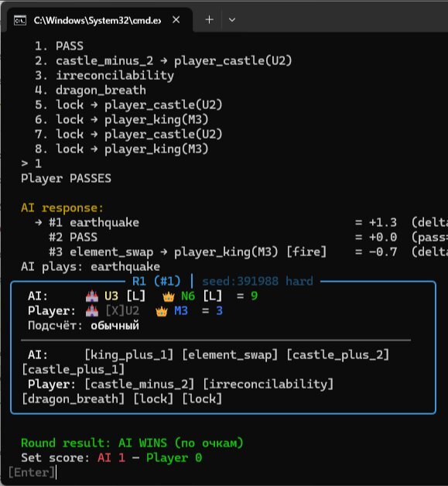Screen dimensions: 448x486
Task: Close the cmd.exe tab
Action: [x=176, y=20]
